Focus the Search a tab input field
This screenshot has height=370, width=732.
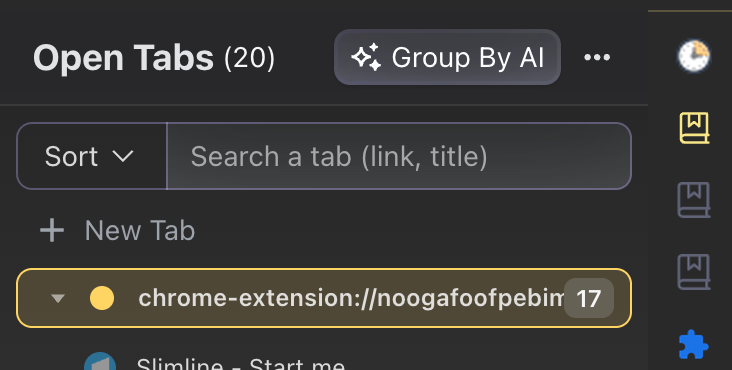click(x=399, y=156)
